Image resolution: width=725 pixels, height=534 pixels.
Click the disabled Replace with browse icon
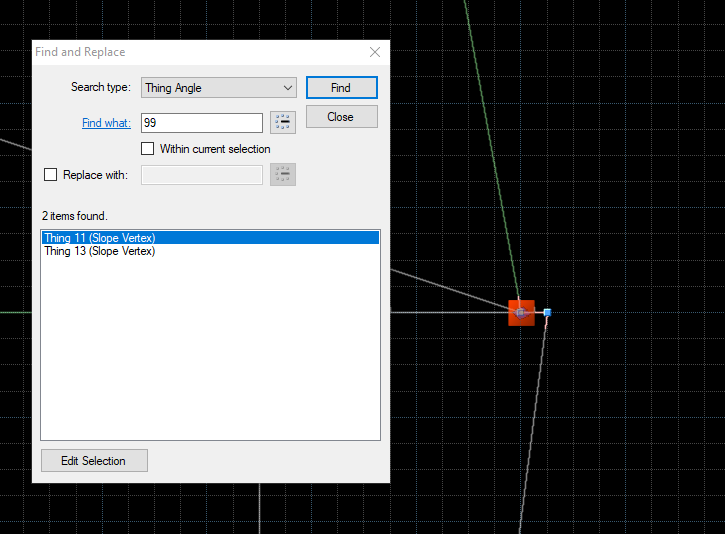click(283, 174)
